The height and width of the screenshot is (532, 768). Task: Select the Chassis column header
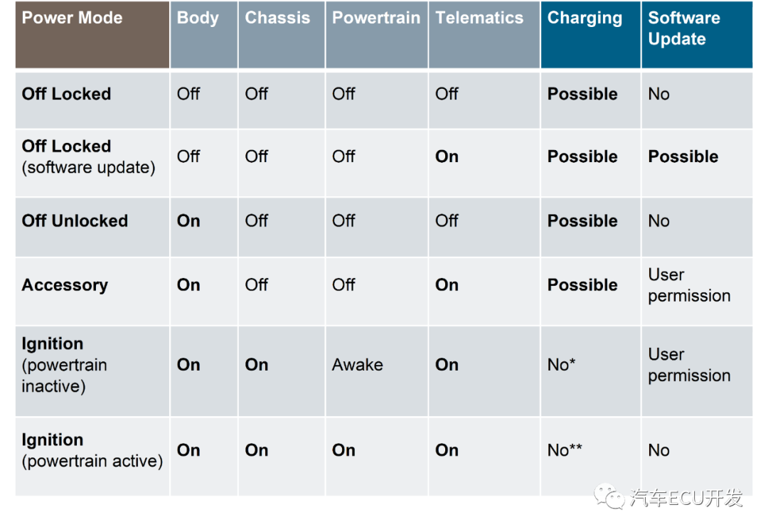277,18
